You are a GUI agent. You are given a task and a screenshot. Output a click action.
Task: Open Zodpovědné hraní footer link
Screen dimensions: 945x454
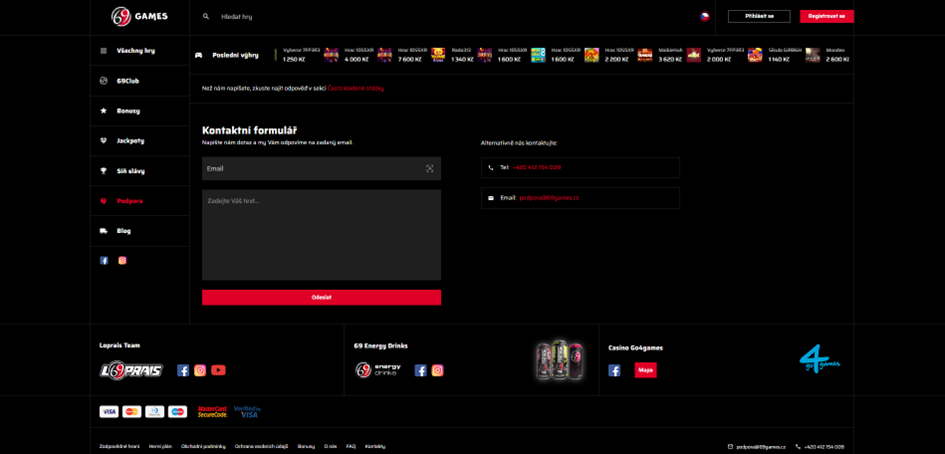point(119,447)
